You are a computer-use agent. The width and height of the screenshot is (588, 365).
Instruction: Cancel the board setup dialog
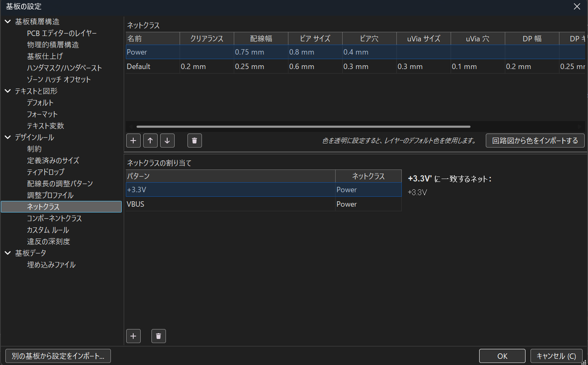coord(556,356)
